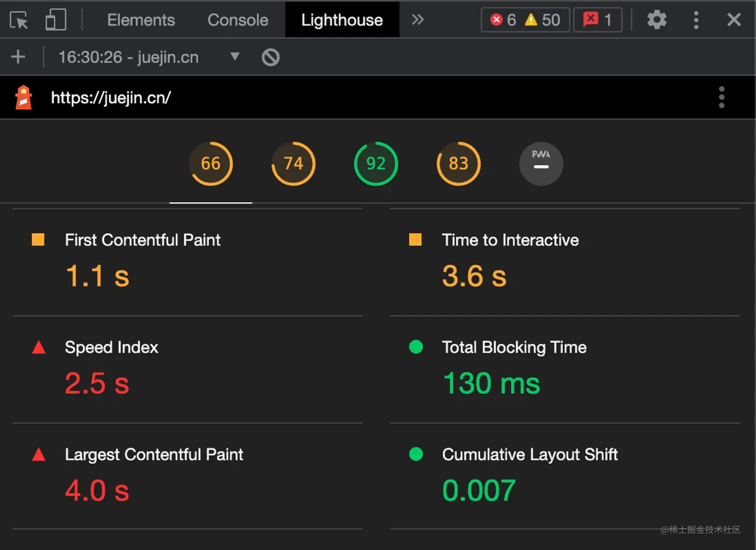This screenshot has height=550, width=756.
Task: Click the 4.0 s value
Action: pyautogui.click(x=97, y=491)
